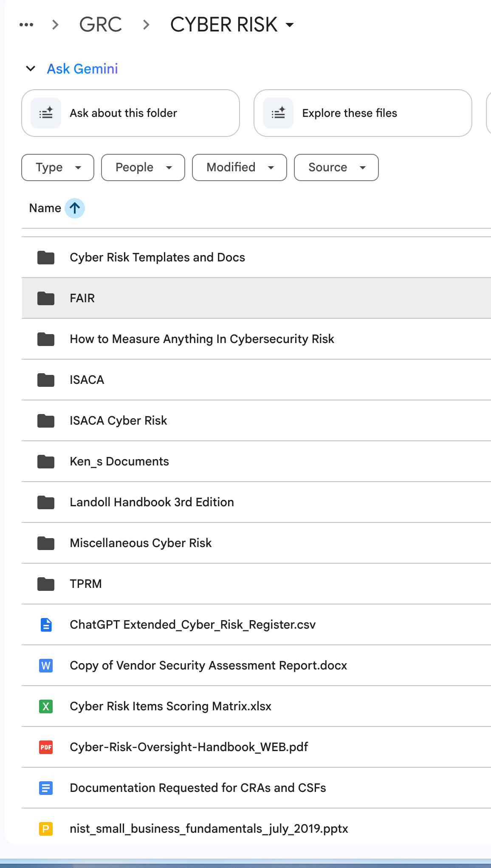The height and width of the screenshot is (868, 491).
Task: Select Cyber Risk Items Scoring Matrix.xlsx name
Action: [170, 706]
